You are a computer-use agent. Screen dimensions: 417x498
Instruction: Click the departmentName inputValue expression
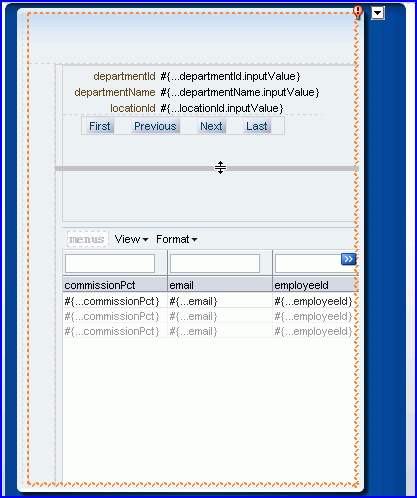(x=240, y=92)
